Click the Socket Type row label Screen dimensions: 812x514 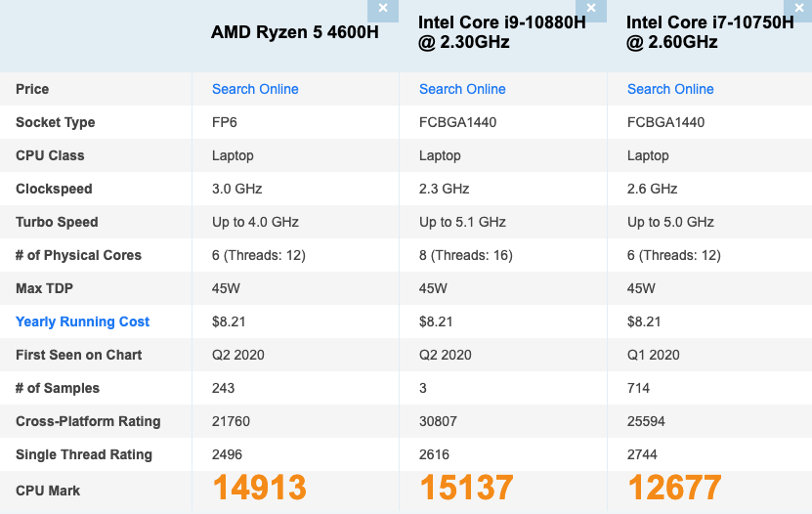pyautogui.click(x=56, y=122)
